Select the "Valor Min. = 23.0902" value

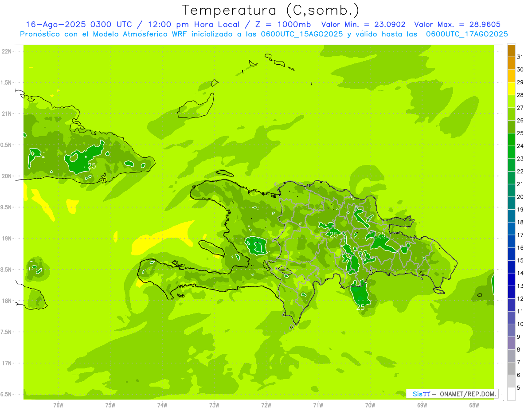[363, 25]
